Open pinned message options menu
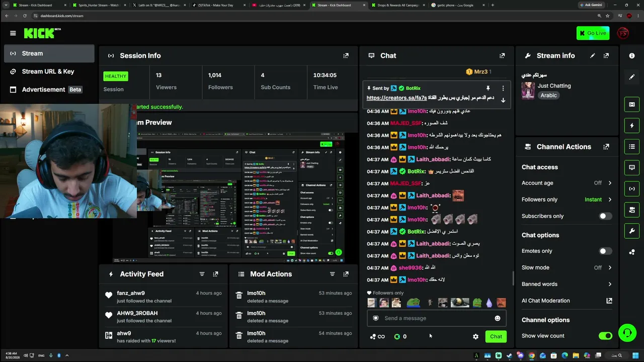644x362 pixels. (x=503, y=88)
